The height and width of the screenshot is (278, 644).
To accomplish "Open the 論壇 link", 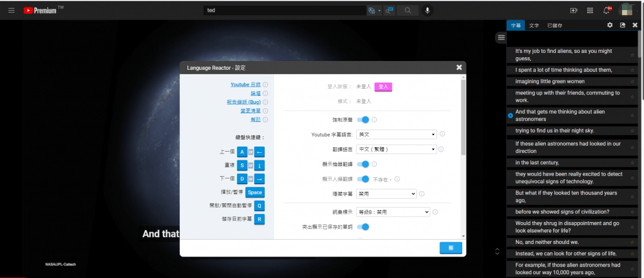I will 256,94.
